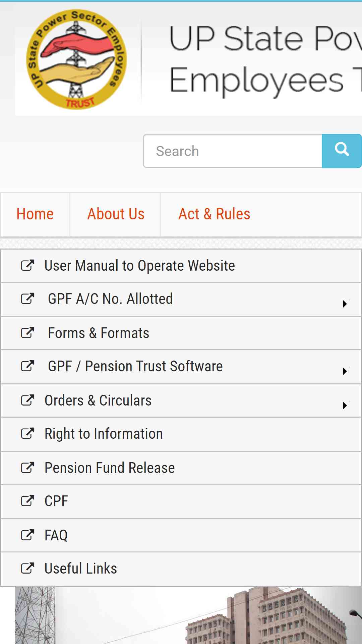Open the About Us menu tab
362x644 pixels.
pos(115,214)
